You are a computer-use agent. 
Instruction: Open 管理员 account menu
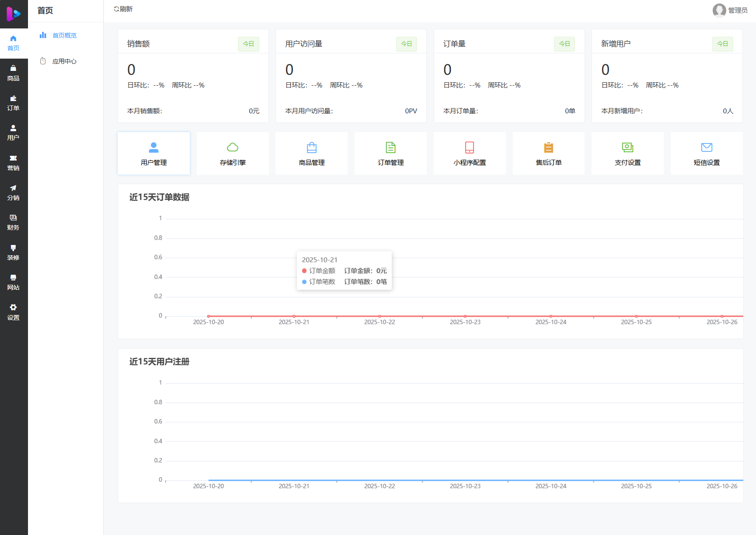click(x=730, y=10)
